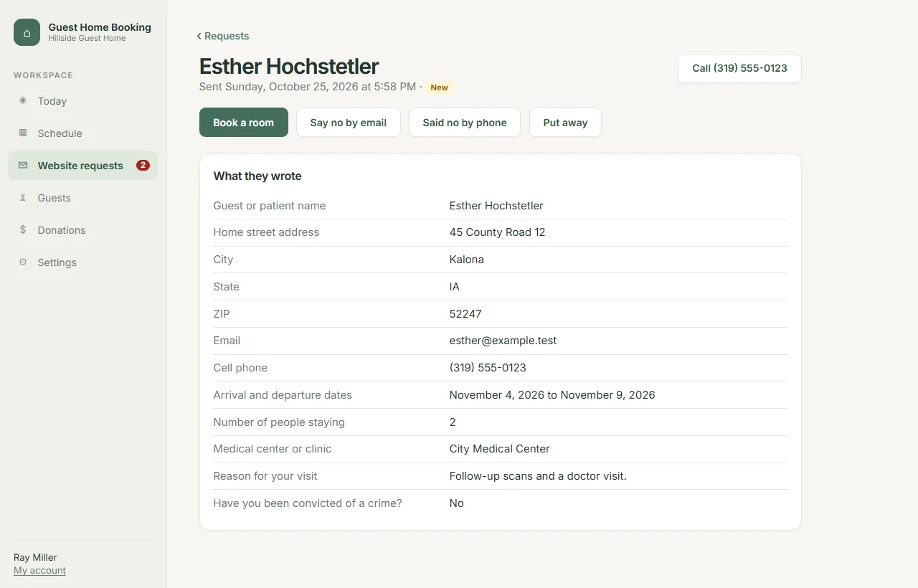Viewport: 918px width, 588px height.
Task: Open the Today page
Action: 82,101
